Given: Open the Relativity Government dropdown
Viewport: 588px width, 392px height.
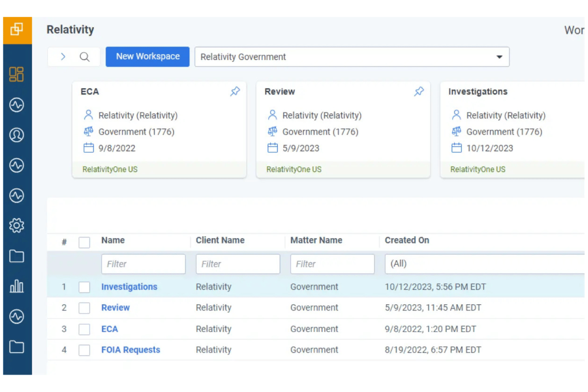Looking at the screenshot, I should pyautogui.click(x=352, y=57).
